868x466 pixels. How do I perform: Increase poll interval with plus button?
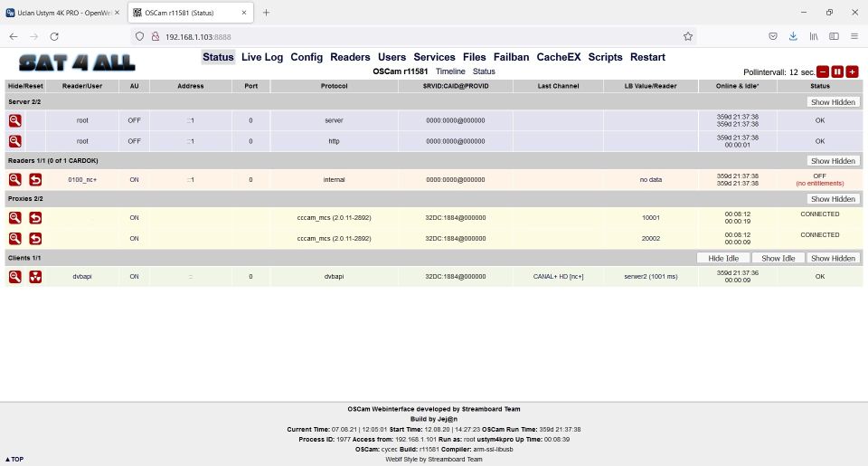pos(852,71)
